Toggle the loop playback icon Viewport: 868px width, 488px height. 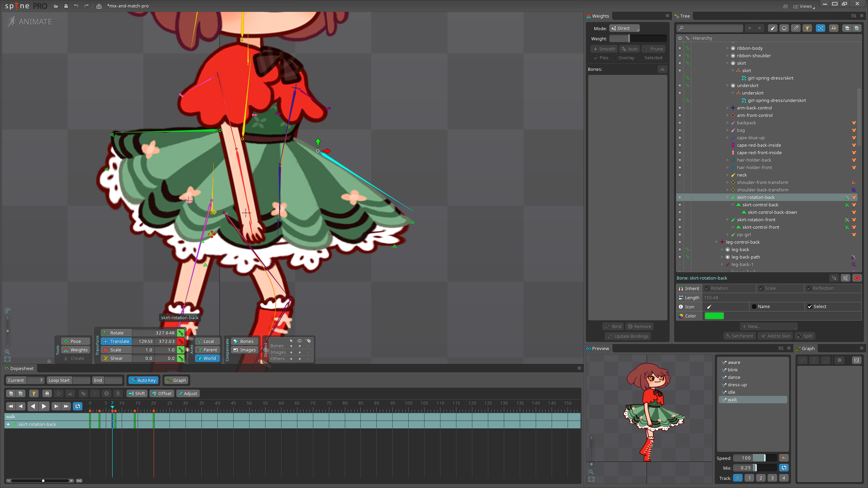click(x=78, y=406)
